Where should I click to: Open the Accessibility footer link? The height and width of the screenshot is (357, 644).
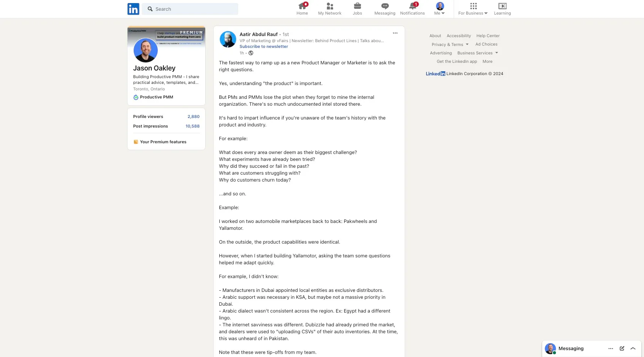[x=459, y=36]
